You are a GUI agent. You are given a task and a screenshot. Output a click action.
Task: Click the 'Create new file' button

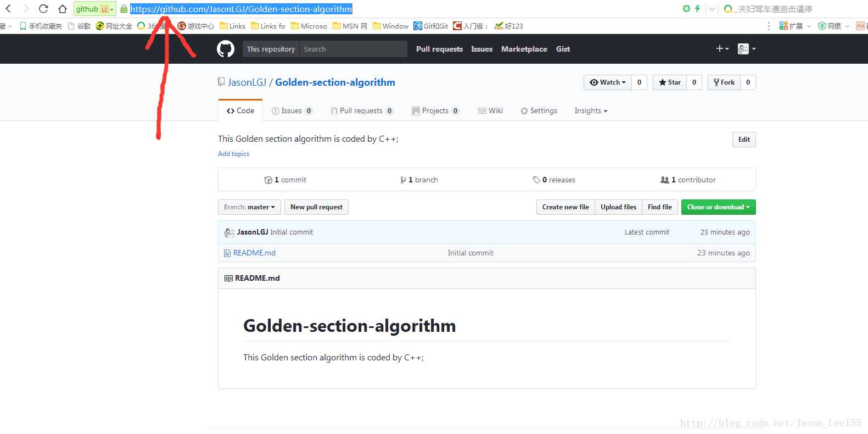pos(565,207)
